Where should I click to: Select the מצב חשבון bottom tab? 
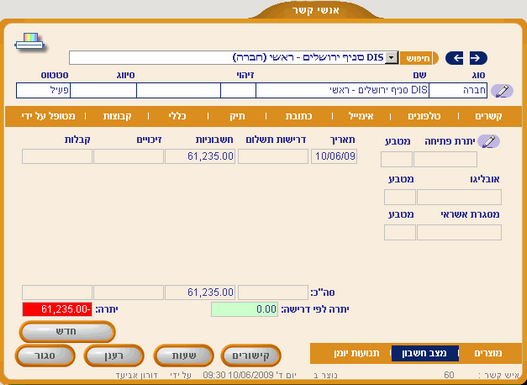coord(425,353)
